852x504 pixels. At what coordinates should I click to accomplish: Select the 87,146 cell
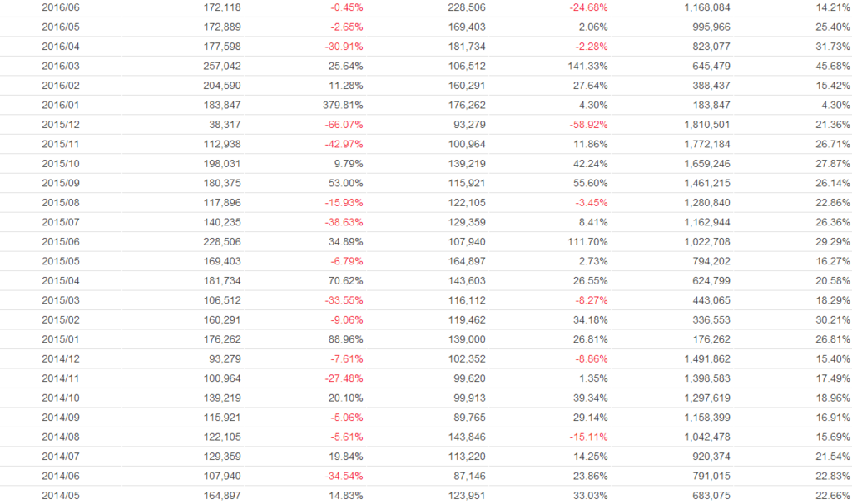coord(468,477)
